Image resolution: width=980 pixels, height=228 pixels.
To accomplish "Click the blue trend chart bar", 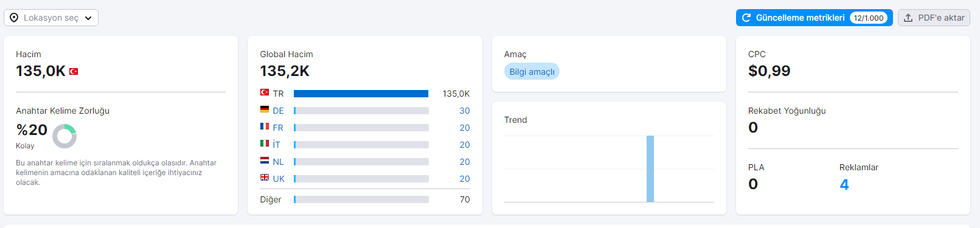I will [x=650, y=168].
